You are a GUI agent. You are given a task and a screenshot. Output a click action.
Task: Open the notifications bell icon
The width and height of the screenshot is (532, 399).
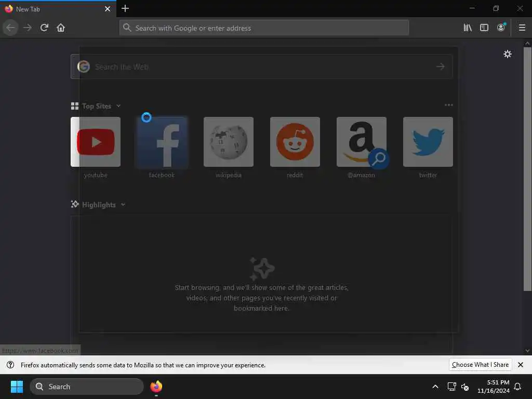[517, 387]
